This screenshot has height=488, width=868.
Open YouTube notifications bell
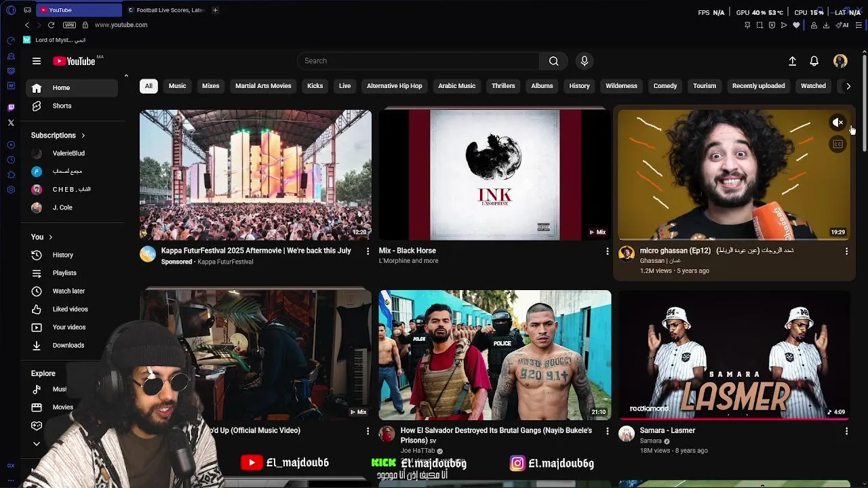[814, 61]
